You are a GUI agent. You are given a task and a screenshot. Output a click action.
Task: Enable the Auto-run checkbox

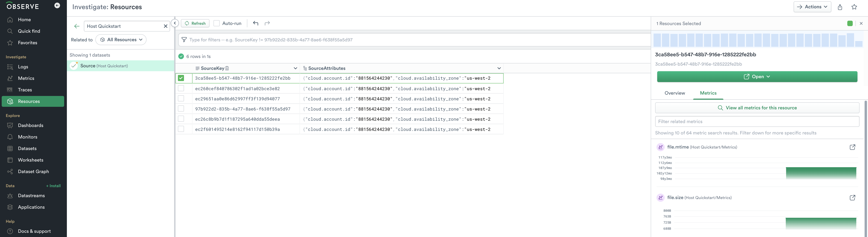tap(217, 23)
